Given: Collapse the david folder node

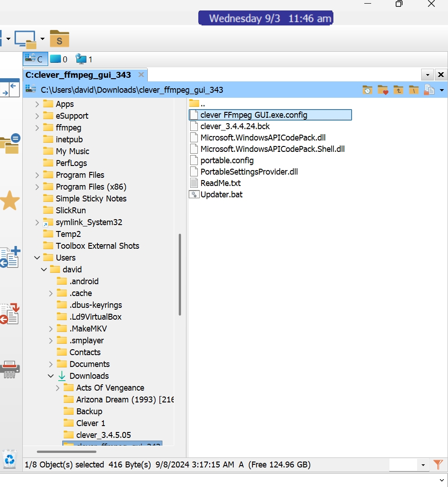Looking at the screenshot, I should [x=44, y=270].
